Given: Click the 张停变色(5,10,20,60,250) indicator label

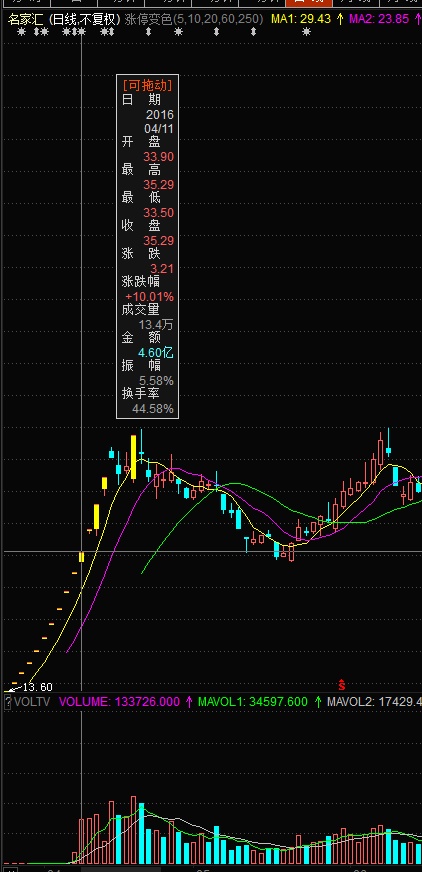Looking at the screenshot, I should 194,19.
